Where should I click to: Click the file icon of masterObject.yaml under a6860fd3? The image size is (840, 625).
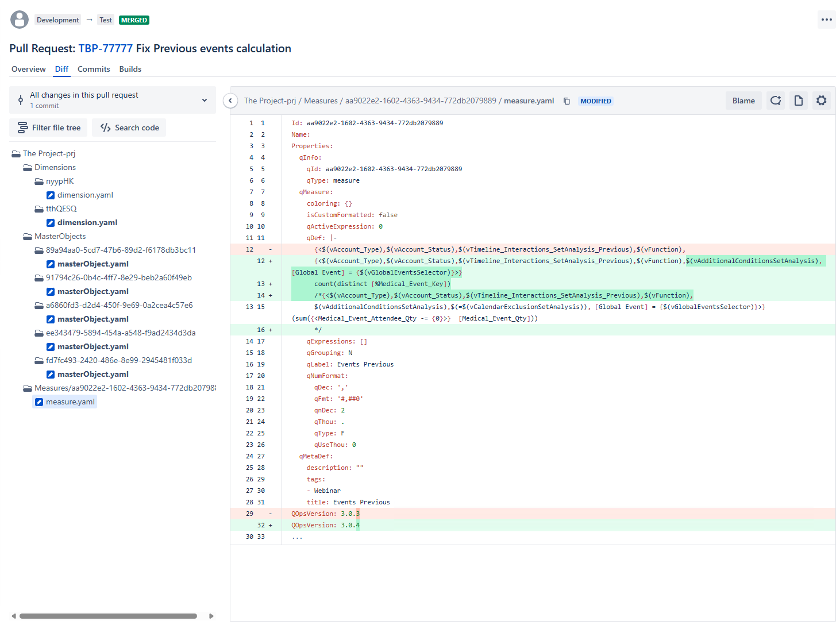click(x=51, y=319)
